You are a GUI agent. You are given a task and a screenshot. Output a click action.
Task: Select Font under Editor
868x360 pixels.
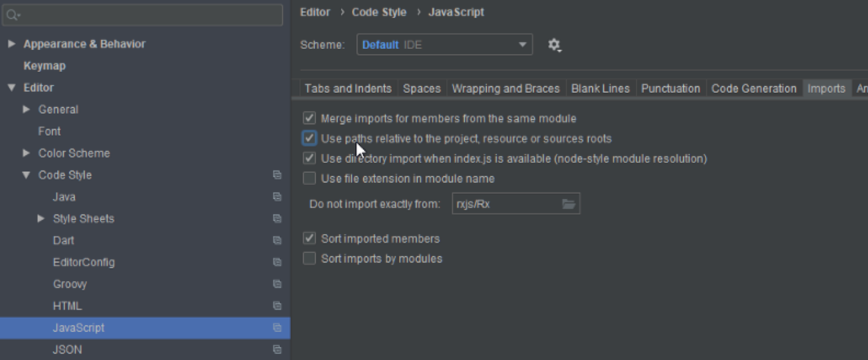pyautogui.click(x=49, y=131)
